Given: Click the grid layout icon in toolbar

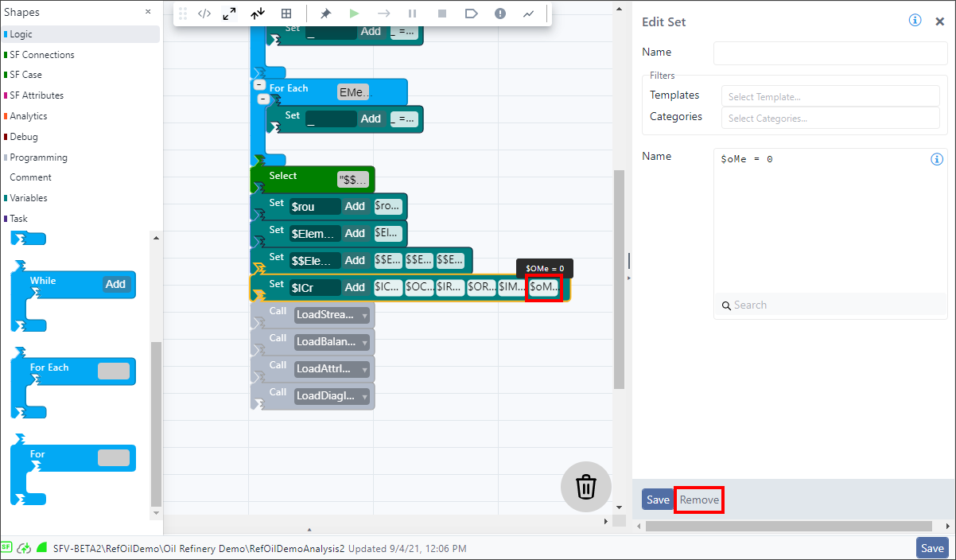Looking at the screenshot, I should (x=286, y=14).
